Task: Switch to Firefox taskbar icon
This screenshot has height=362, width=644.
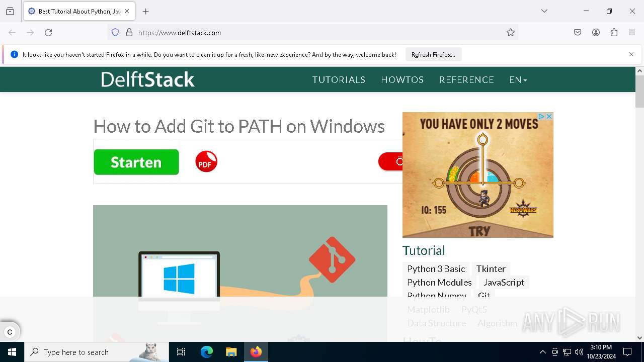Action: coord(256,352)
